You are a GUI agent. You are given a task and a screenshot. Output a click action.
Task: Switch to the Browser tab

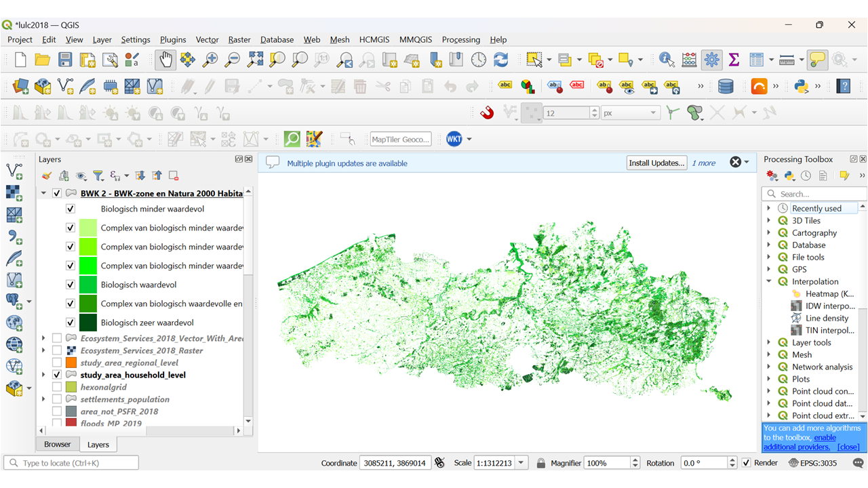point(57,445)
